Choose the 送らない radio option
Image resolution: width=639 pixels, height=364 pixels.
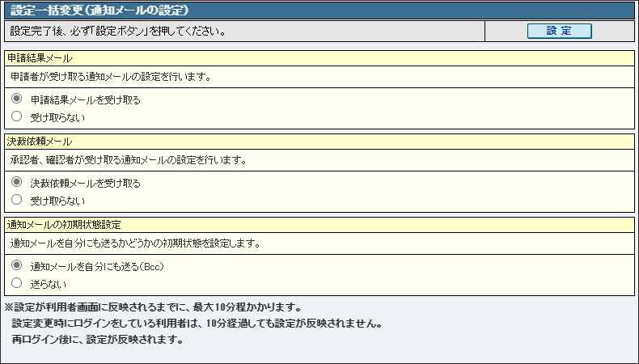pos(17,283)
